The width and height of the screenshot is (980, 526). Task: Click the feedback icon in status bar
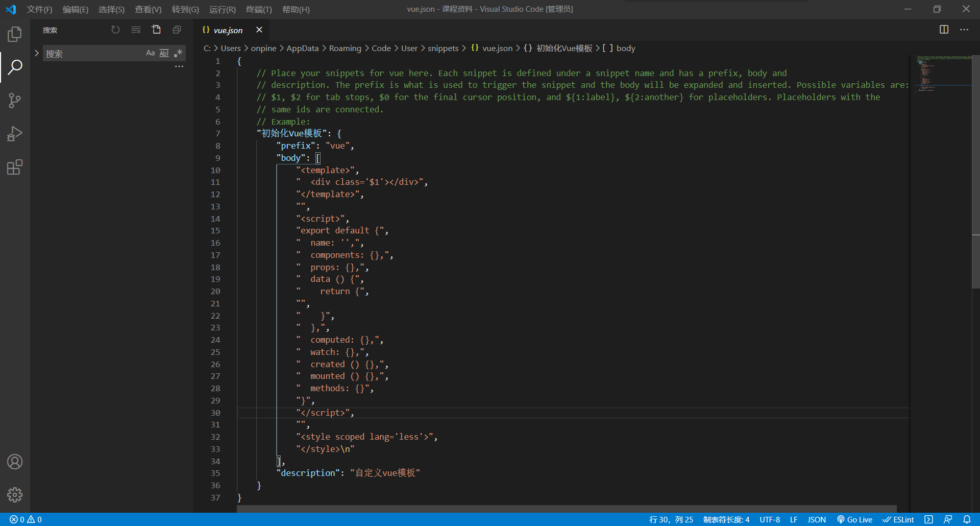click(x=948, y=519)
